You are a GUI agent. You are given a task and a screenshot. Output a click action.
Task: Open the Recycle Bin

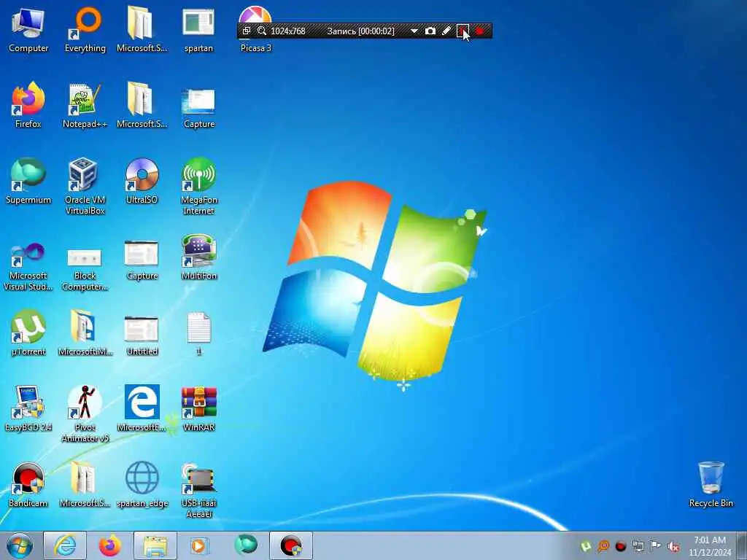[x=711, y=484]
